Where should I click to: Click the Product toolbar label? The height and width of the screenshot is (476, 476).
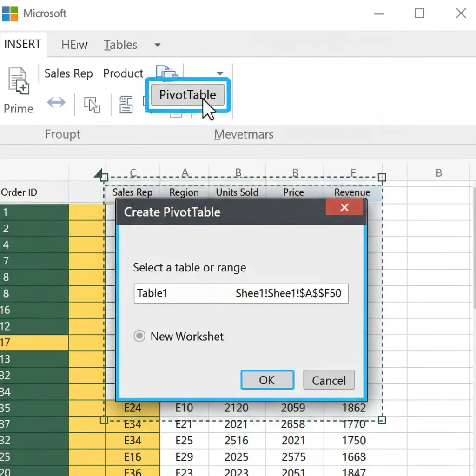point(123,73)
